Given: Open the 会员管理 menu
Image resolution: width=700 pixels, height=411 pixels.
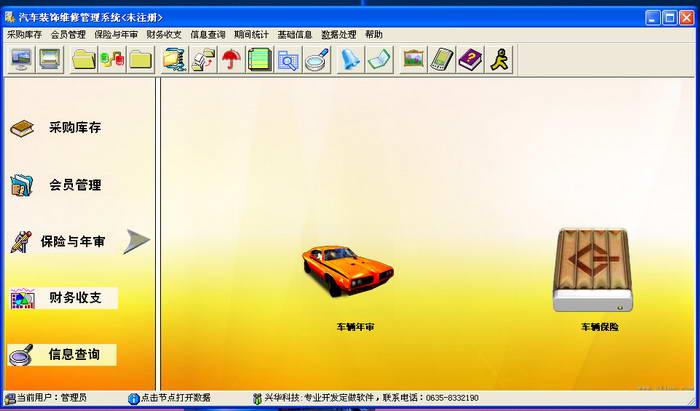Looking at the screenshot, I should coord(68,35).
